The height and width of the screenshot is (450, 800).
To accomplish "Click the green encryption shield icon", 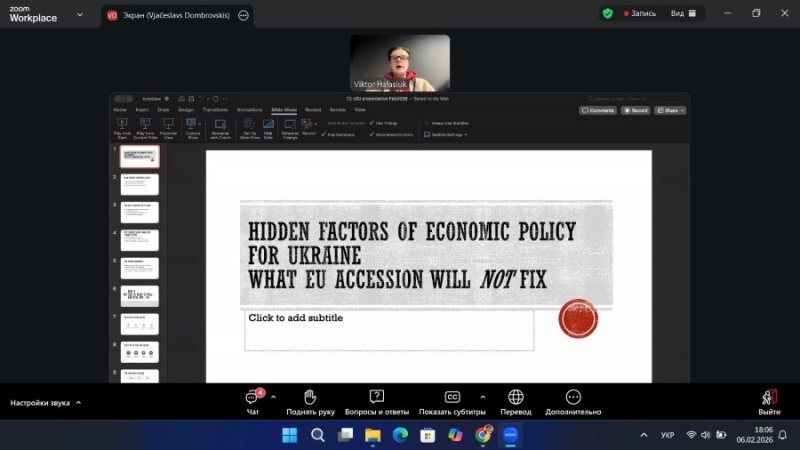I will pos(607,13).
